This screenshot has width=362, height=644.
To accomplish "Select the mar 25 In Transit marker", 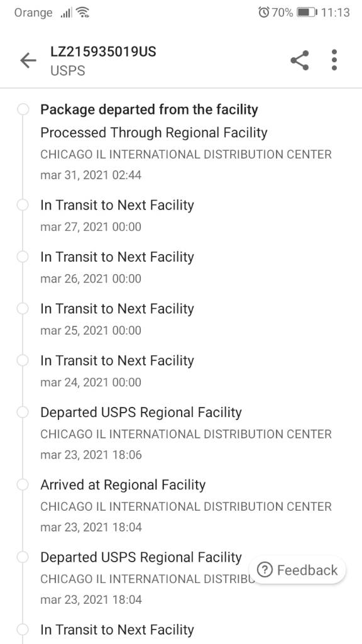I will tap(23, 308).
